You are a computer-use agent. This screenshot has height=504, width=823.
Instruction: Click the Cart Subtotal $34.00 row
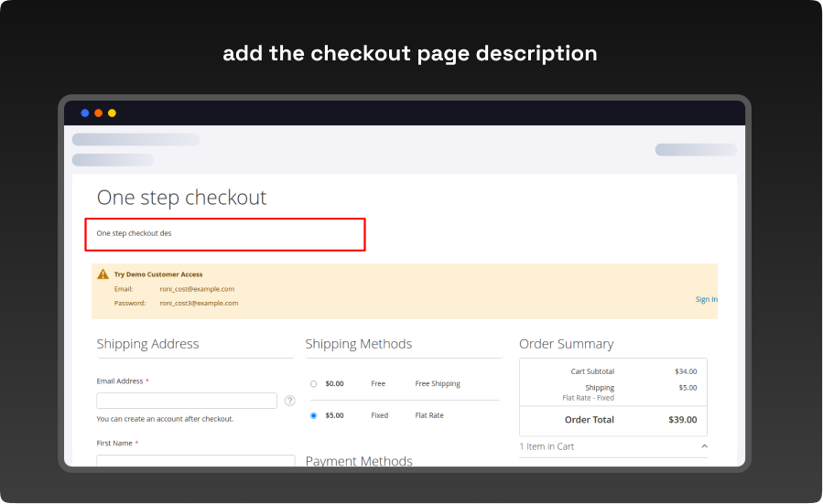point(612,371)
